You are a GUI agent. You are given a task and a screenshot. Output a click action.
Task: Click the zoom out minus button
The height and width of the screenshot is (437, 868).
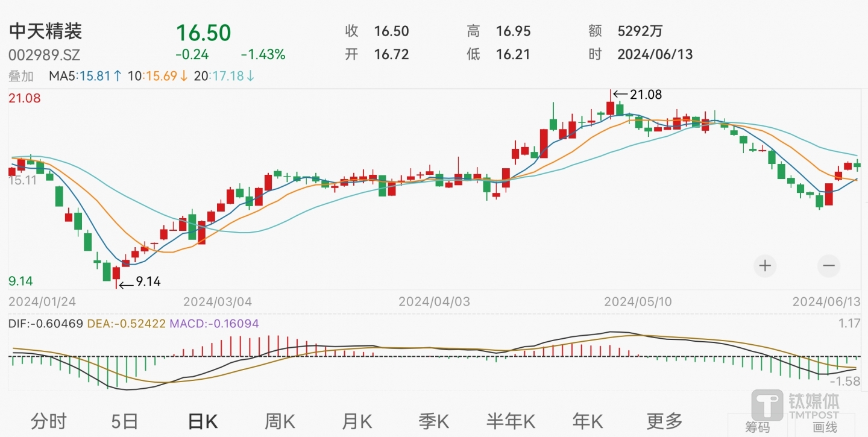pos(829,265)
